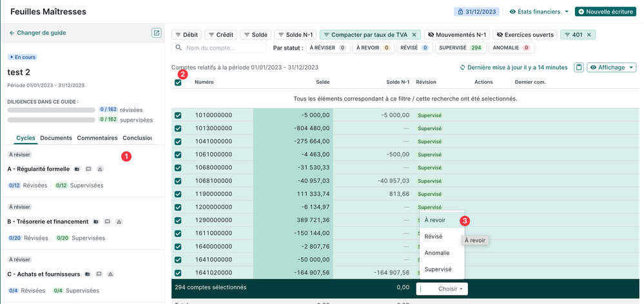Refresh the 'Dernière mise à jour' status
This screenshot has width=644, height=304.
pos(462,68)
